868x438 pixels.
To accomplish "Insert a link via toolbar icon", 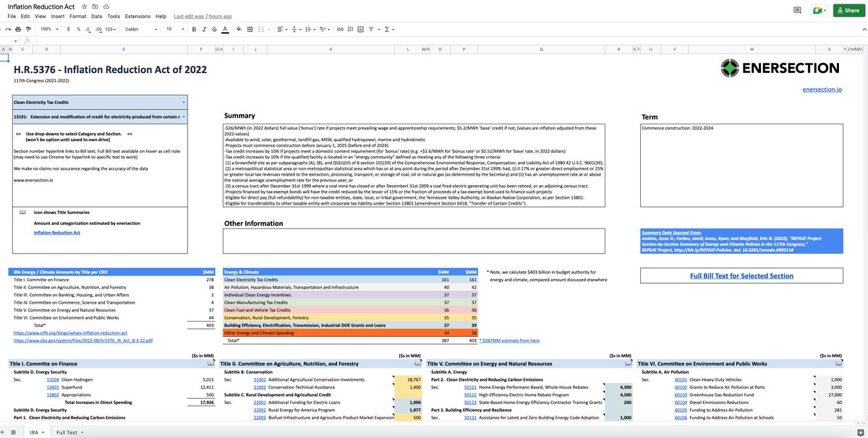I will click(x=340, y=29).
